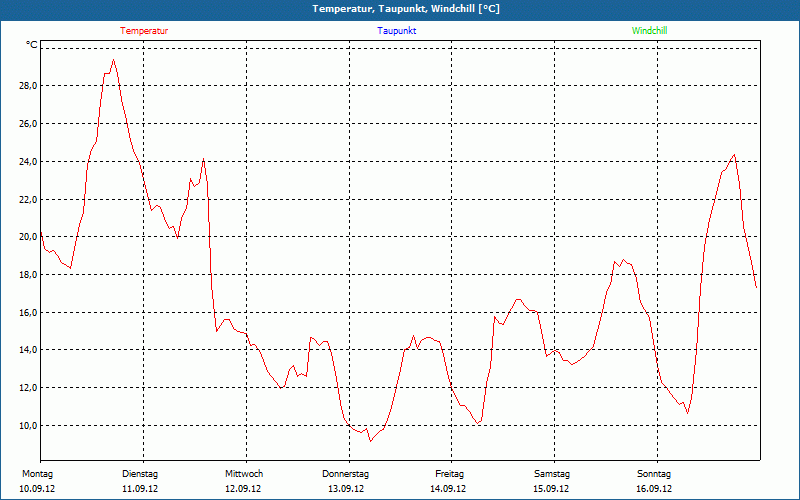800x500 pixels.
Task: Click the date 16.09.12
Action: (654, 489)
